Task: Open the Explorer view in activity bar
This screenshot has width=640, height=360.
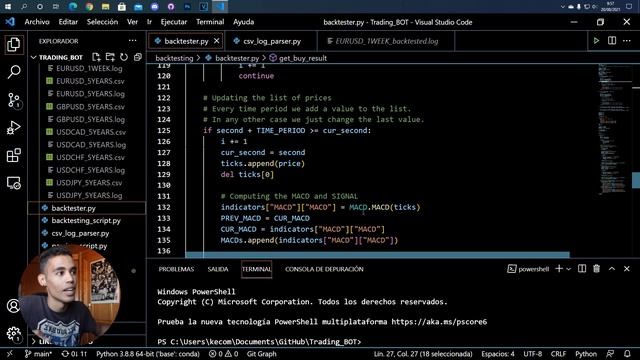Action: pyautogui.click(x=13, y=44)
